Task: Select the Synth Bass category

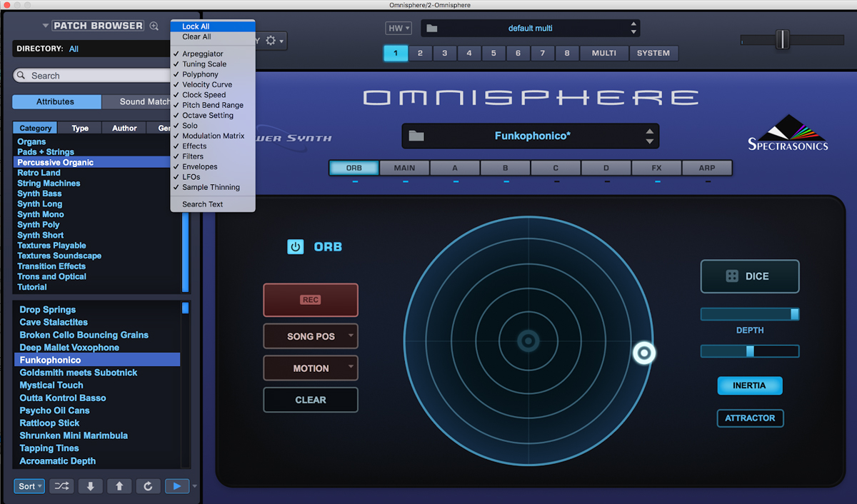Action: coord(39,193)
